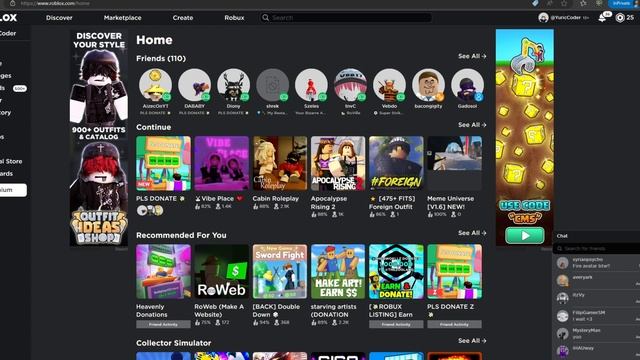
Task: Open friend avatar labeled shrek
Action: click(273, 85)
